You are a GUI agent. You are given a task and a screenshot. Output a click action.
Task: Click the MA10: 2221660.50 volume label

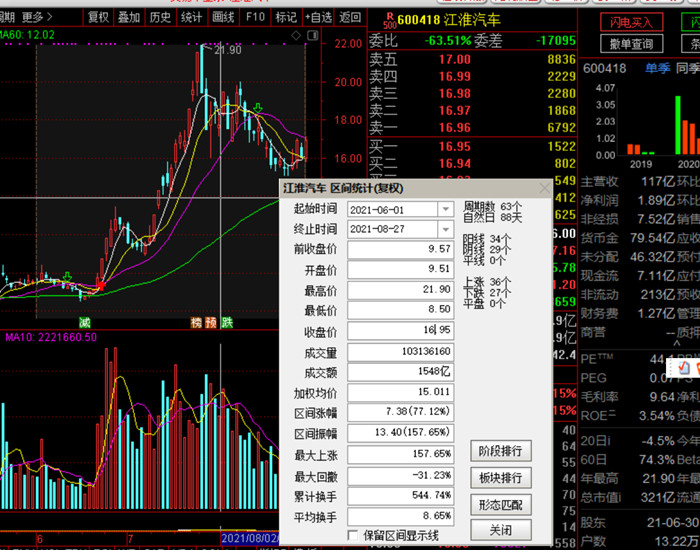coord(51,338)
